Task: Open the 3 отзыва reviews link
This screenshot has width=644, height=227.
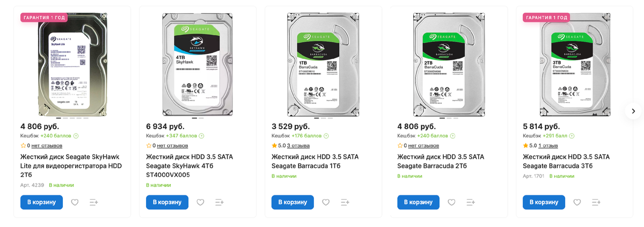Action: click(298, 145)
